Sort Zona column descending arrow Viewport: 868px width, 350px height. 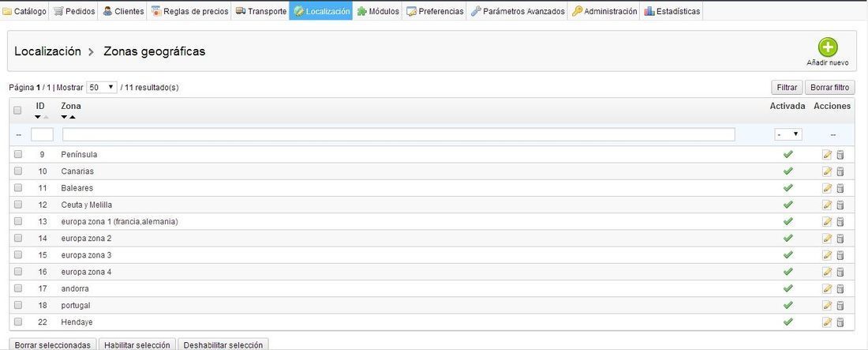[x=64, y=117]
